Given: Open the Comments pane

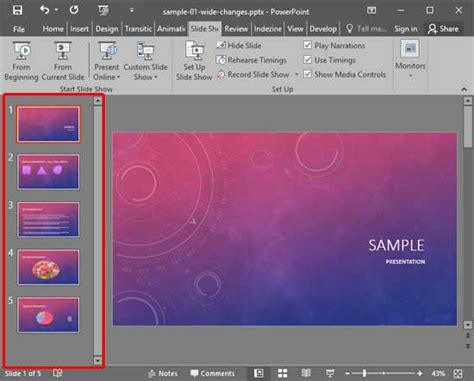Looking at the screenshot, I should (212, 373).
